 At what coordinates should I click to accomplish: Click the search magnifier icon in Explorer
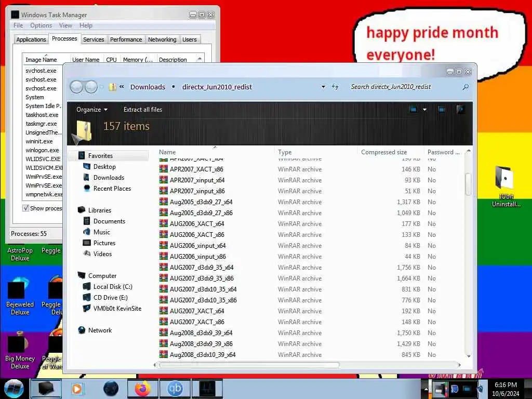click(465, 87)
